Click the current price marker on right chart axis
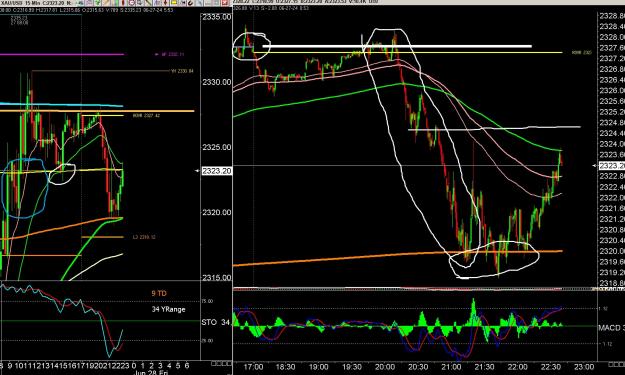Image resolution: width=625 pixels, height=375 pixels. coord(611,165)
